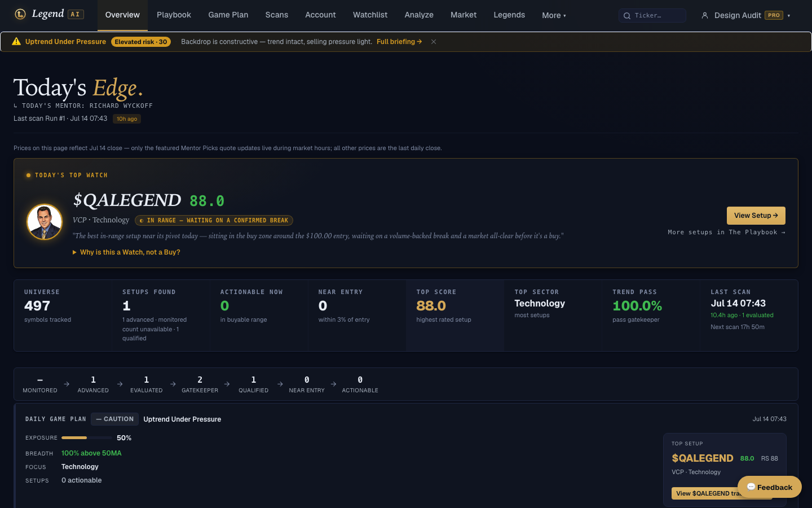Click the View Setup button

[756, 216]
